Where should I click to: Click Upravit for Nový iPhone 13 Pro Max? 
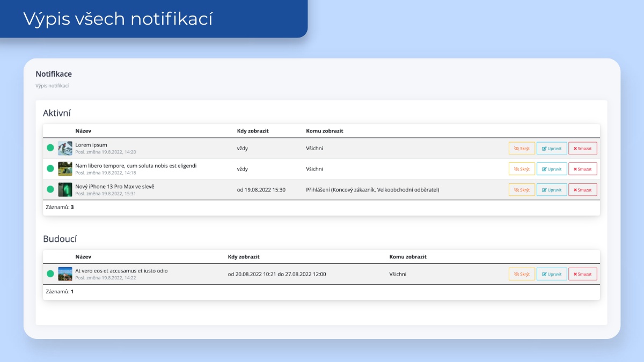(552, 190)
